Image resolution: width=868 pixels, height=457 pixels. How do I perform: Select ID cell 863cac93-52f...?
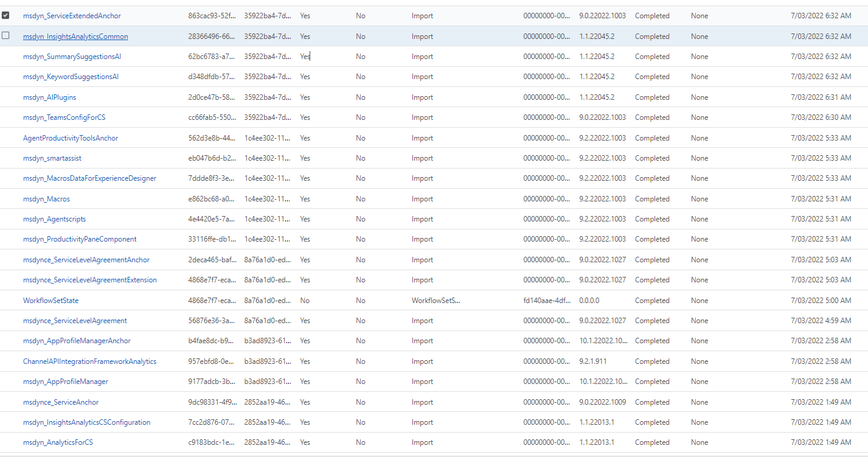point(212,16)
